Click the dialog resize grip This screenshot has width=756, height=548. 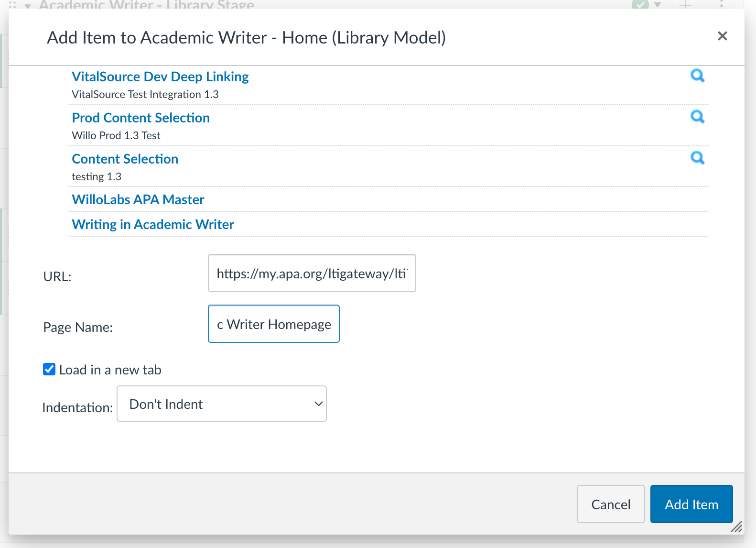[x=736, y=526]
